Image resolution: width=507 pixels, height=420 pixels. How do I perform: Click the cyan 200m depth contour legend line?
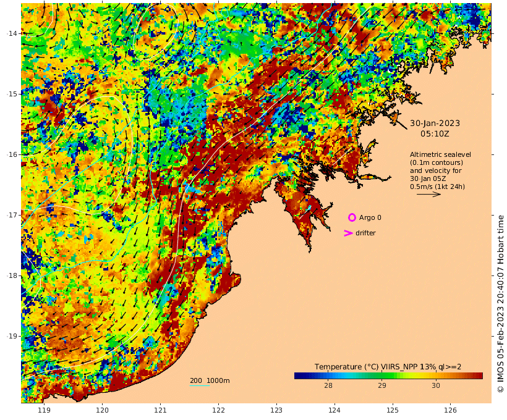200,385
